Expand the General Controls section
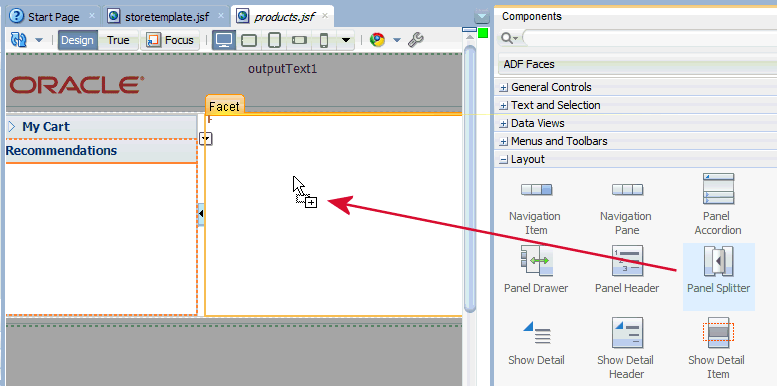This screenshot has height=386, width=777. pos(504,88)
